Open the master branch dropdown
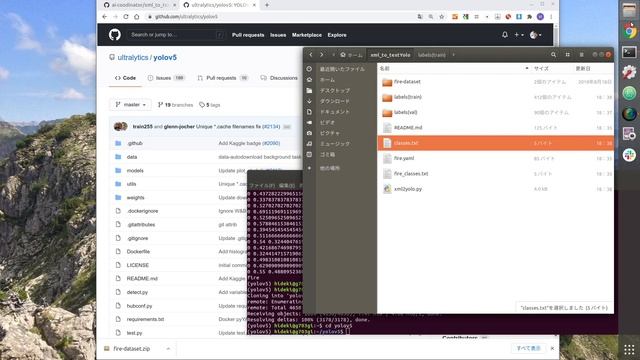The height and width of the screenshot is (360, 640). [130, 105]
